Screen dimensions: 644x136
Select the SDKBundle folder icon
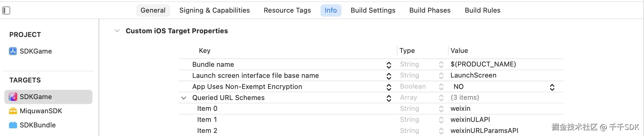click(x=13, y=125)
